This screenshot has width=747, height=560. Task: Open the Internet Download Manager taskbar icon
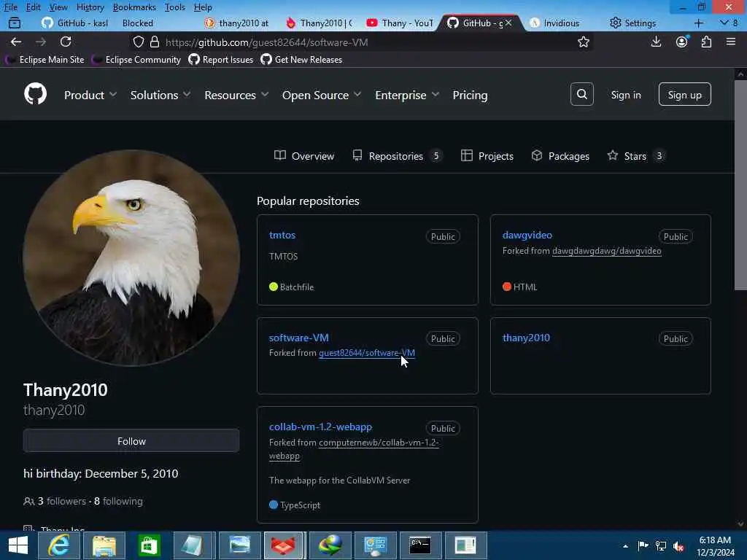(x=330, y=545)
